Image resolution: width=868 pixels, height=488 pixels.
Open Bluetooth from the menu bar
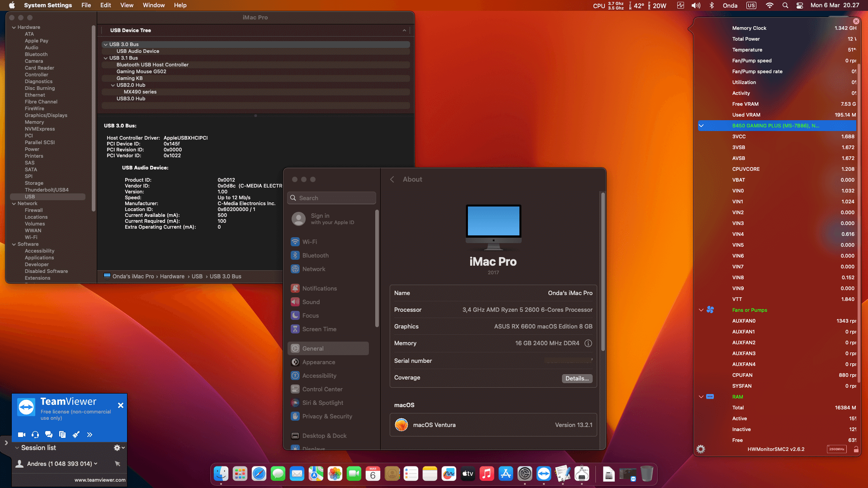point(712,5)
